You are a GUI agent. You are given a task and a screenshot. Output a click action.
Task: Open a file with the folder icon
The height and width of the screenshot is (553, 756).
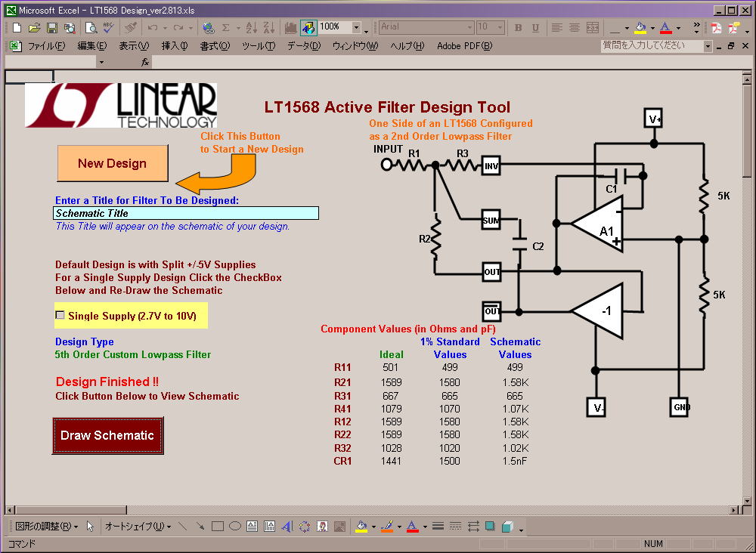[34, 28]
